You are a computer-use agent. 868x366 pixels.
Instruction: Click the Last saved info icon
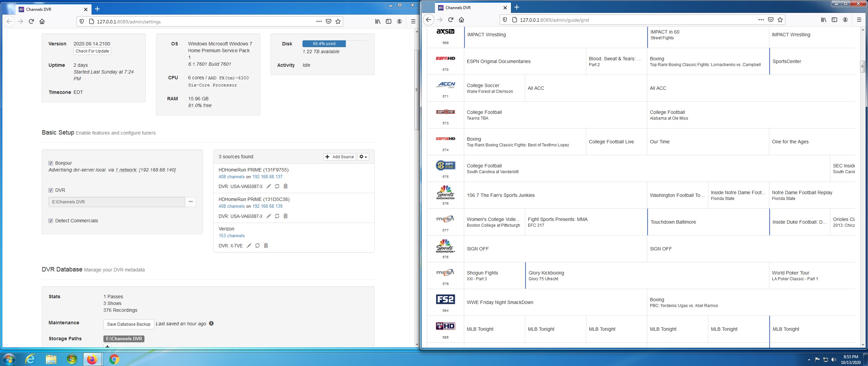[x=211, y=323]
